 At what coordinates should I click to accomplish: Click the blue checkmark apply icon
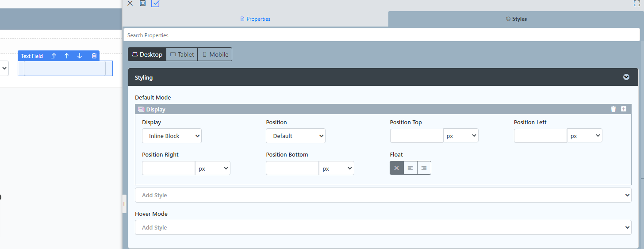pyautogui.click(x=155, y=4)
